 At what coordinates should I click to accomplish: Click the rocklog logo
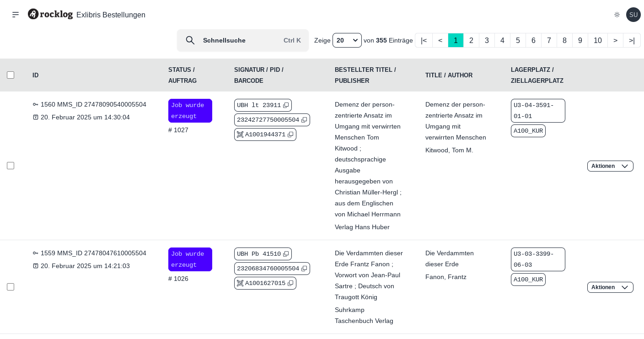(x=50, y=14)
